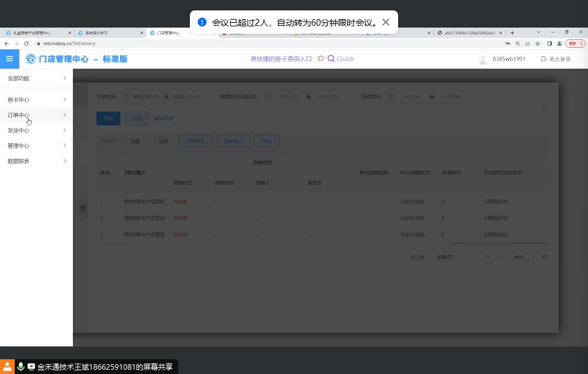Open the 订单中心 menu item
588x374 pixels.
point(18,115)
